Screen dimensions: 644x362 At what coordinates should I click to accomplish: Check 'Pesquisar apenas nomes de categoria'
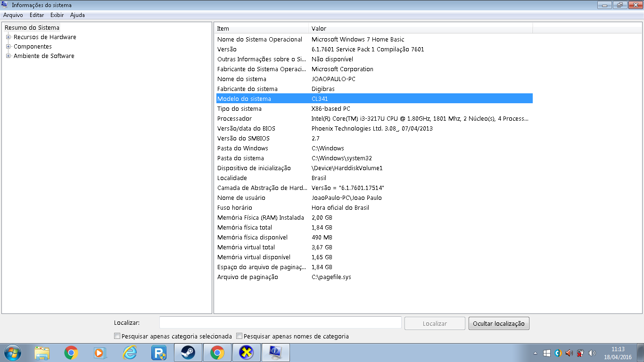point(239,336)
